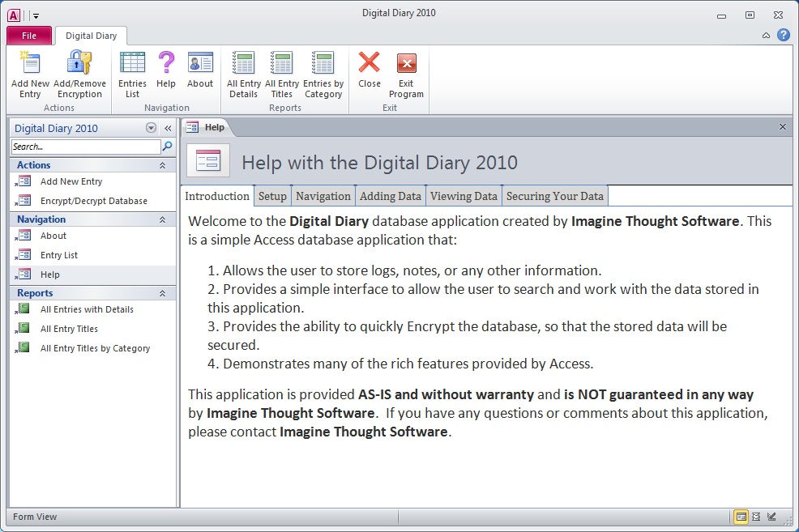Open All Entry Titles in the navigation pane
Image resolution: width=799 pixels, height=532 pixels.
coord(92,329)
